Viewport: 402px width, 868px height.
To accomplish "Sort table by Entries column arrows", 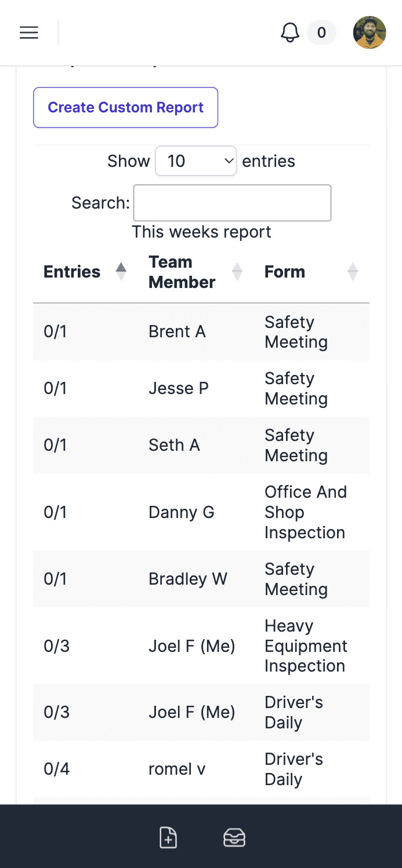I will 121,272.
